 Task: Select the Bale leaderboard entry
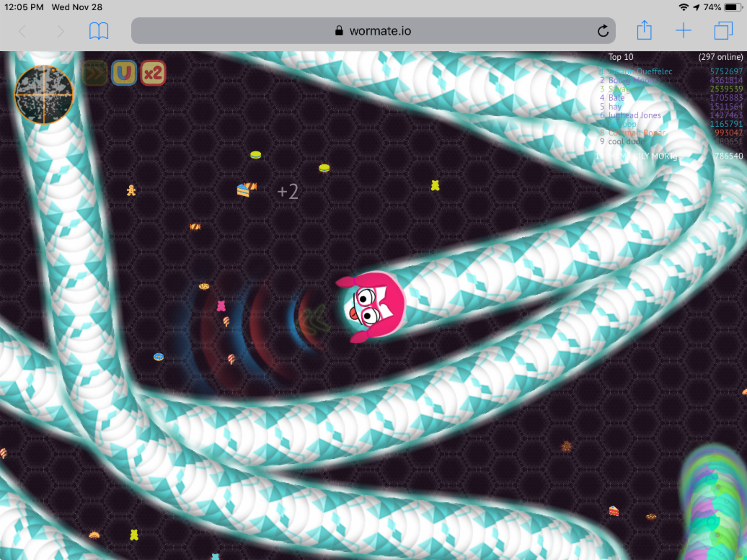(x=616, y=97)
